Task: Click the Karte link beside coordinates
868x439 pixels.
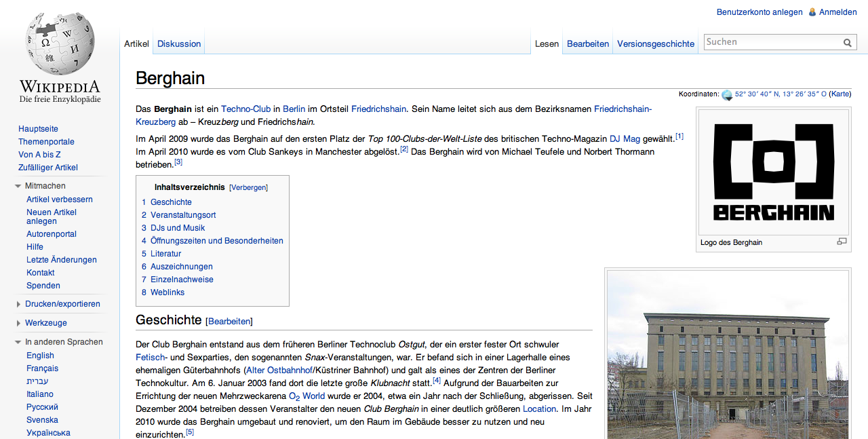Action: [840, 94]
